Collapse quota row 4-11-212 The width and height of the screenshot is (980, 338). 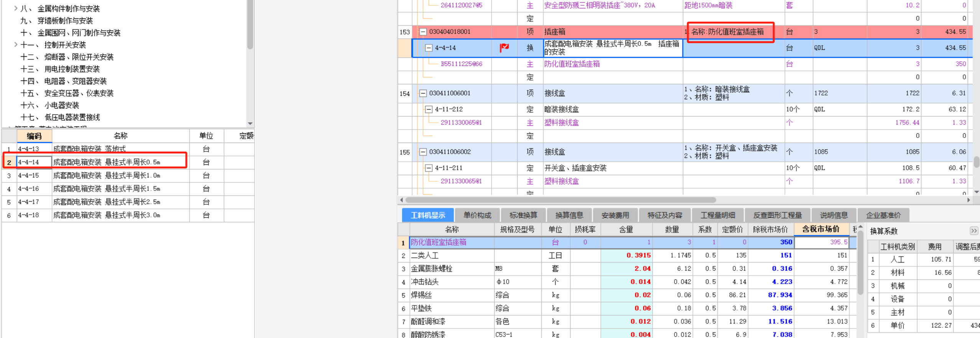[x=429, y=110]
